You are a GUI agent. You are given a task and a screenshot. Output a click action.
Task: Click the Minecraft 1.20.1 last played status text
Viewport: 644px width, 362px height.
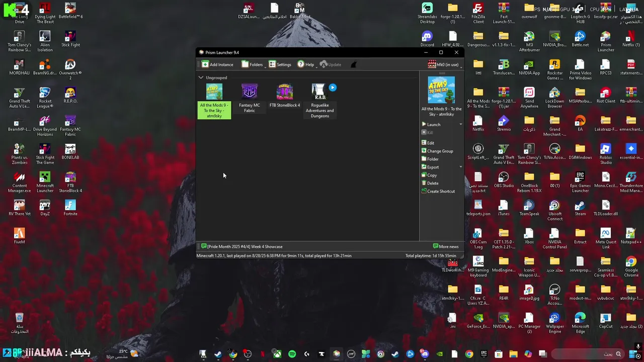(274, 255)
